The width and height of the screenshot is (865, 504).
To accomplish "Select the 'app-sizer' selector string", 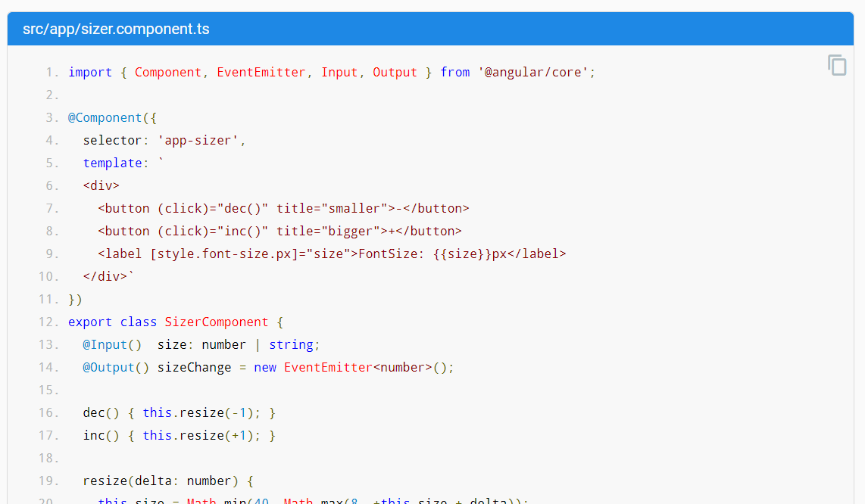I will pos(198,141).
